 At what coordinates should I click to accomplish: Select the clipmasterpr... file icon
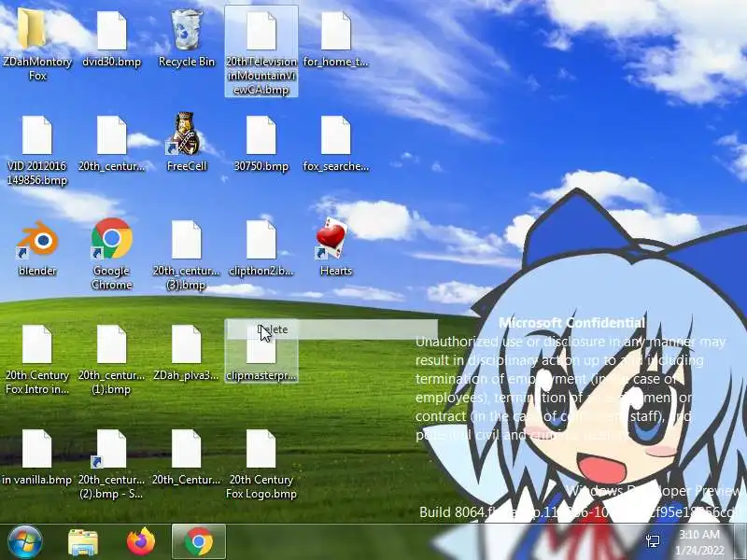[x=261, y=351]
